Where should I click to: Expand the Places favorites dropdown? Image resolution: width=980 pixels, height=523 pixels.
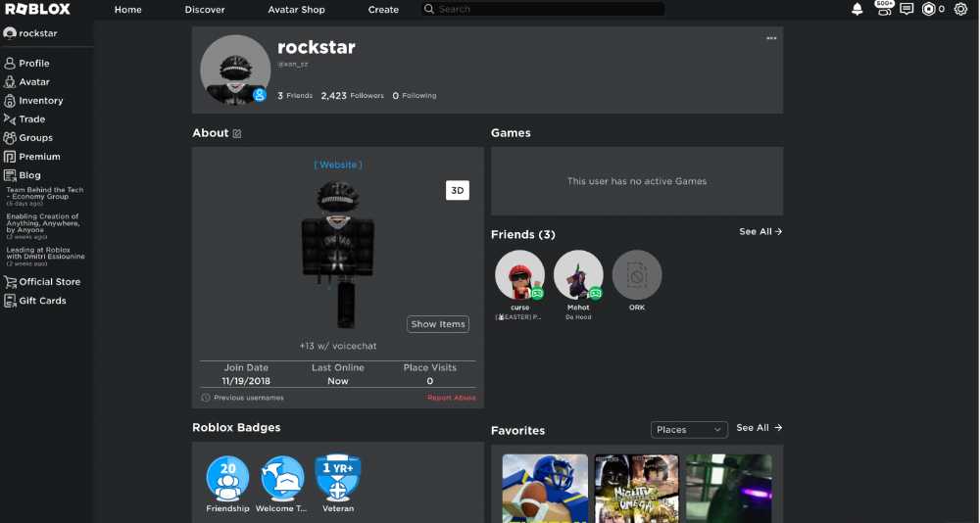coord(690,429)
